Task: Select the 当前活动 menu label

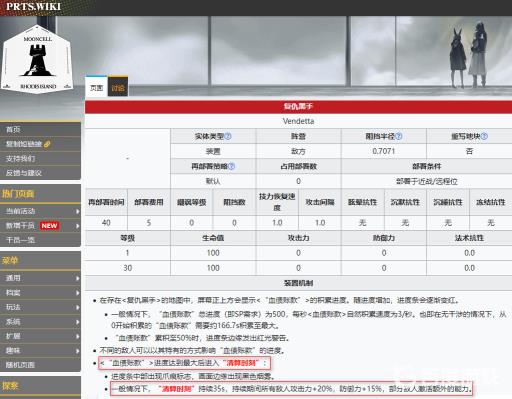Action: tap(20, 211)
